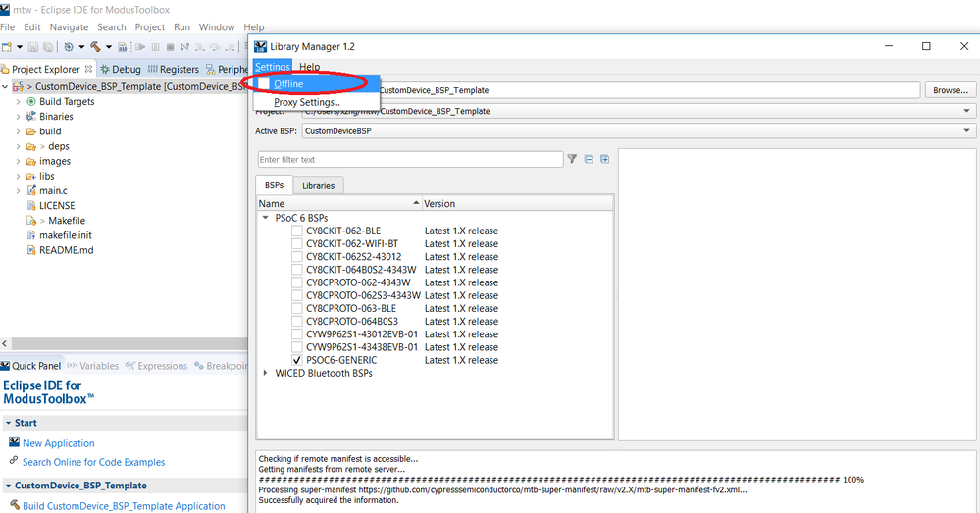Open the New wizard dropdown arrow
The height and width of the screenshot is (513, 980).
[x=20, y=47]
